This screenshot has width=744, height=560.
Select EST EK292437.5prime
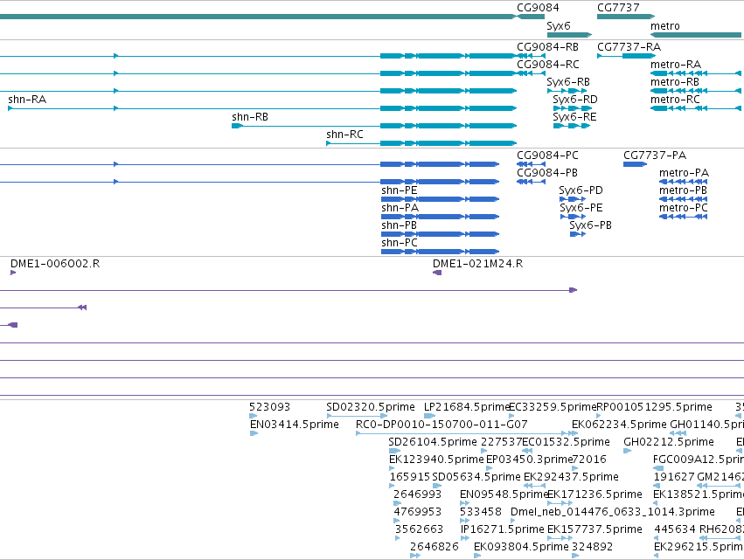pos(535,486)
